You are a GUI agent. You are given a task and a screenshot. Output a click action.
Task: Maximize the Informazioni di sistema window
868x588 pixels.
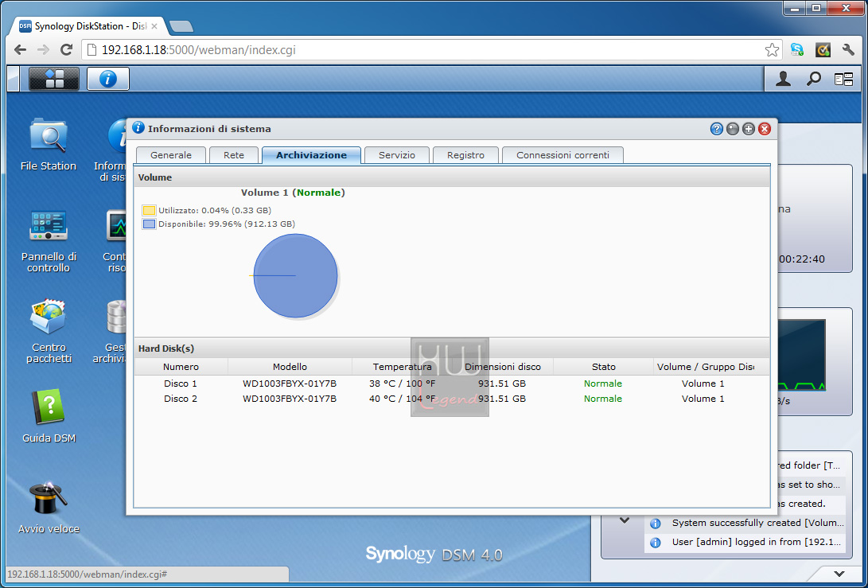coord(749,129)
